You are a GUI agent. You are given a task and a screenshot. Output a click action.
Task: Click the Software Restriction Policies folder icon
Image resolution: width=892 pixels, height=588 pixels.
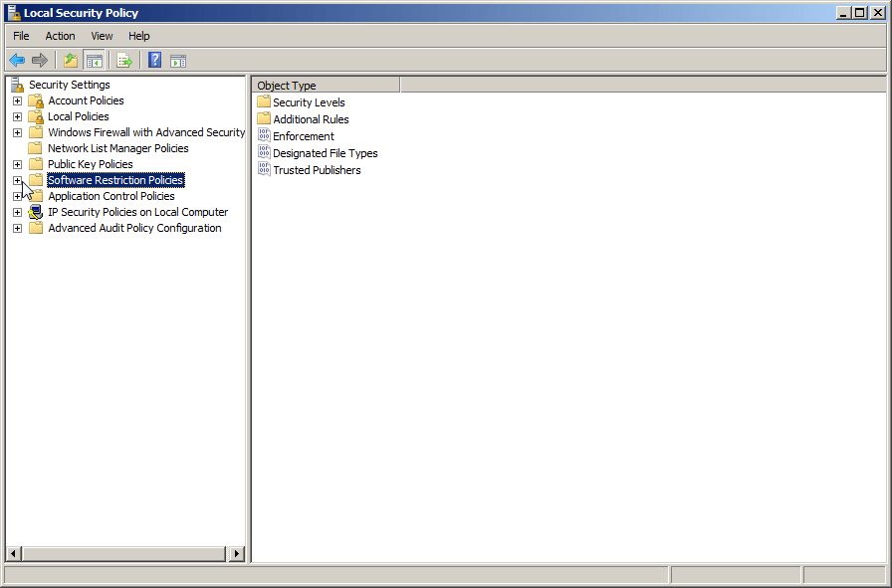tap(36, 180)
